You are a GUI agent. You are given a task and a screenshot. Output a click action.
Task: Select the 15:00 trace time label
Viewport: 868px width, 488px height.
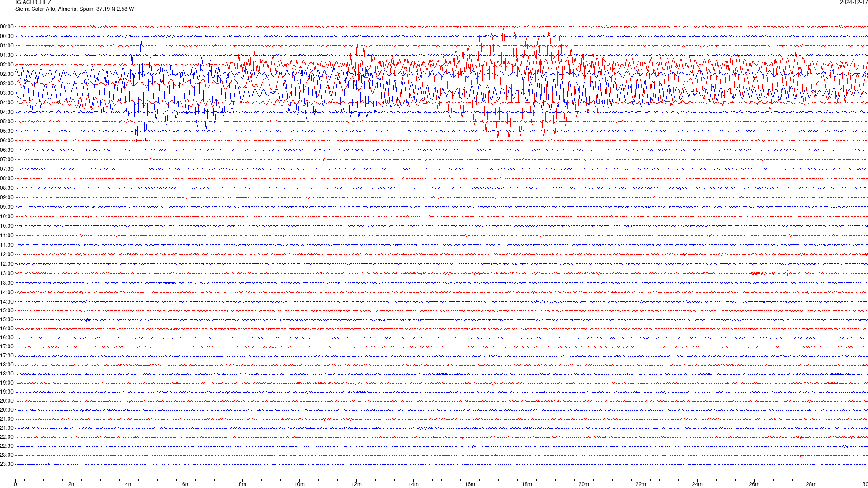pos(7,310)
